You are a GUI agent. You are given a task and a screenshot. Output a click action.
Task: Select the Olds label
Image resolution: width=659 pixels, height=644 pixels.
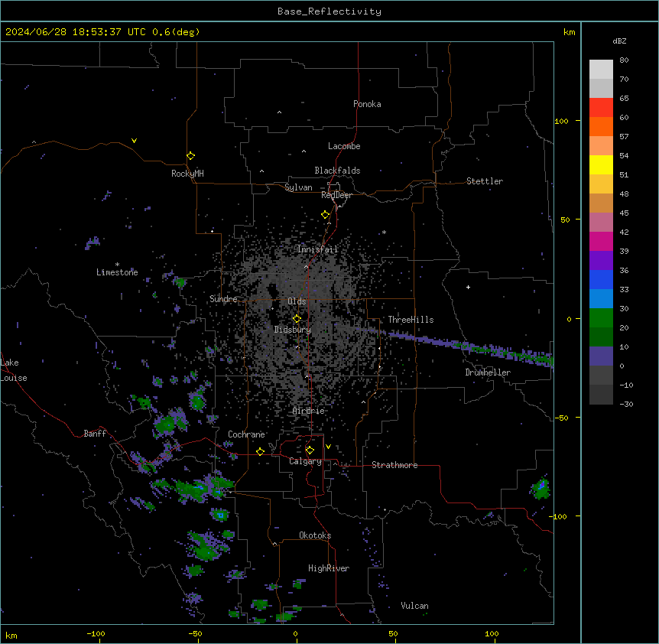(x=297, y=301)
